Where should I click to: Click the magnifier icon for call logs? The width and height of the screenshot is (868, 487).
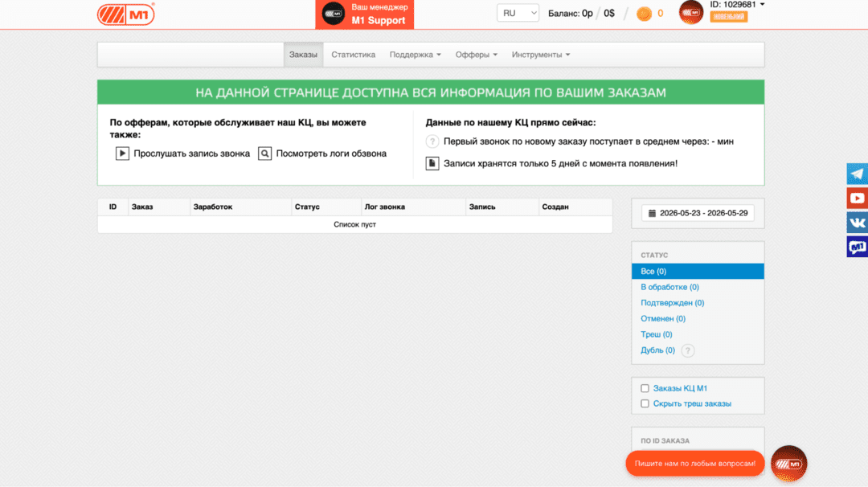click(x=264, y=153)
